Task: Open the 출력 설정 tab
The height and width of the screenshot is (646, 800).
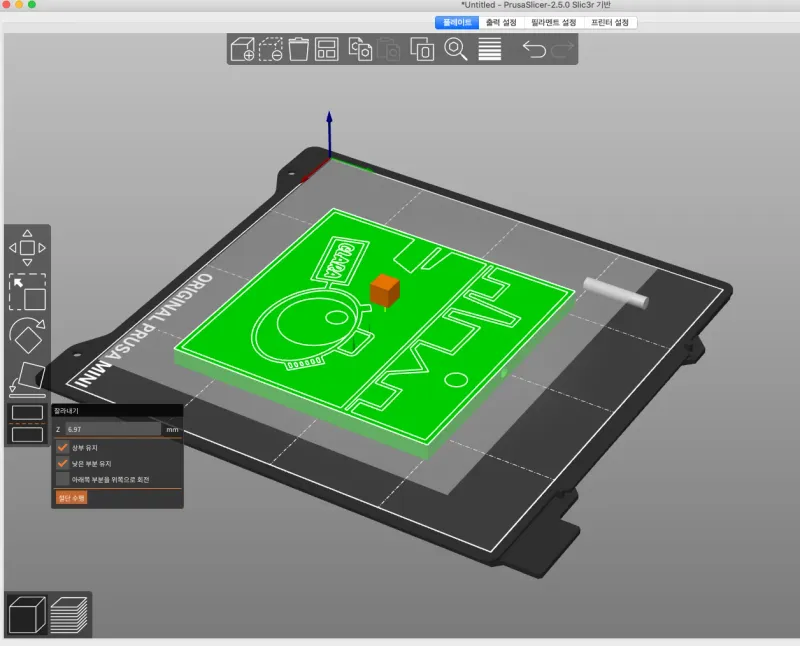Action: pyautogui.click(x=501, y=22)
